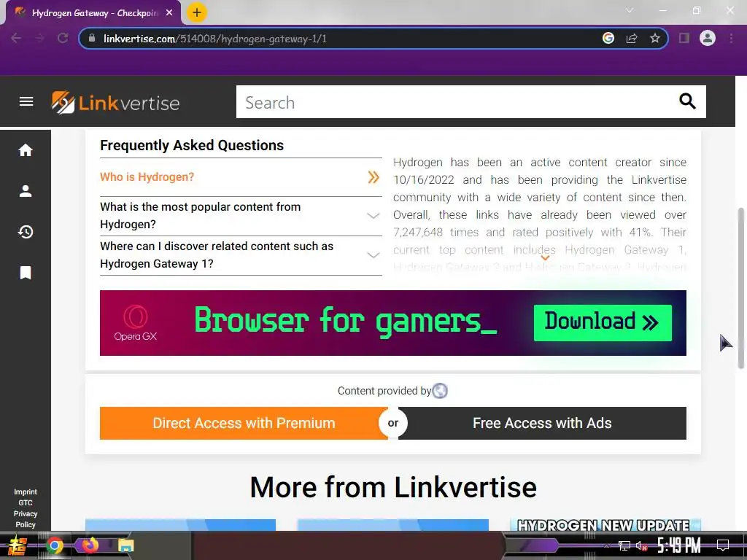Click the 'Browser for gamers_' ad banner text
747x560 pixels.
point(346,321)
